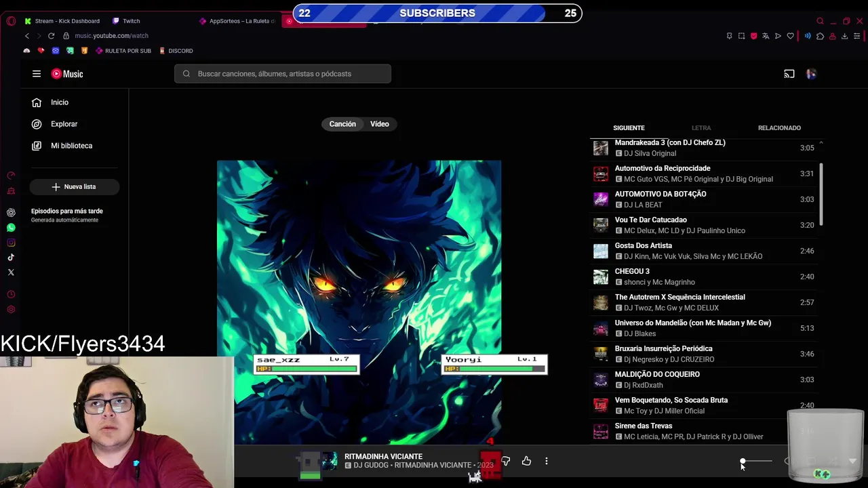Screen dimensions: 868x488
Task: Open Instagram from the Opera sidebar
Action: click(x=11, y=243)
